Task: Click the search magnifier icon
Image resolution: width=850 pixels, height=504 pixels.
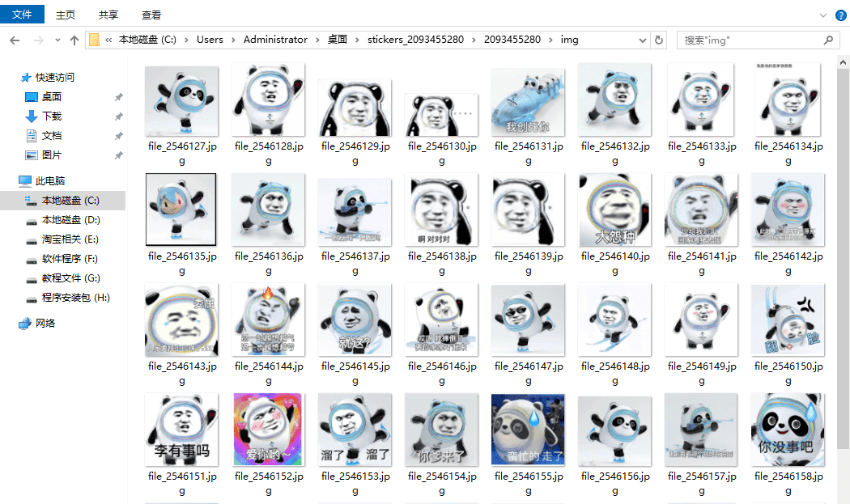Action: (829, 40)
